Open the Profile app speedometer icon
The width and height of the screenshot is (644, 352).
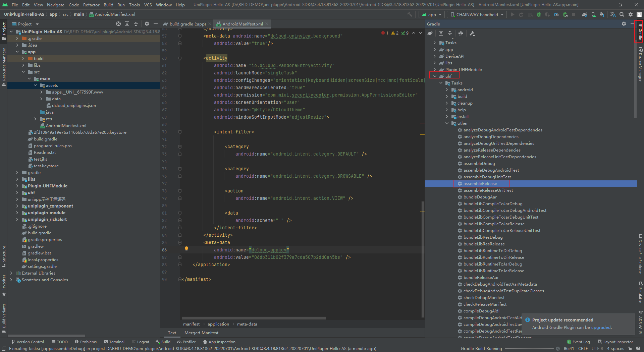click(556, 14)
